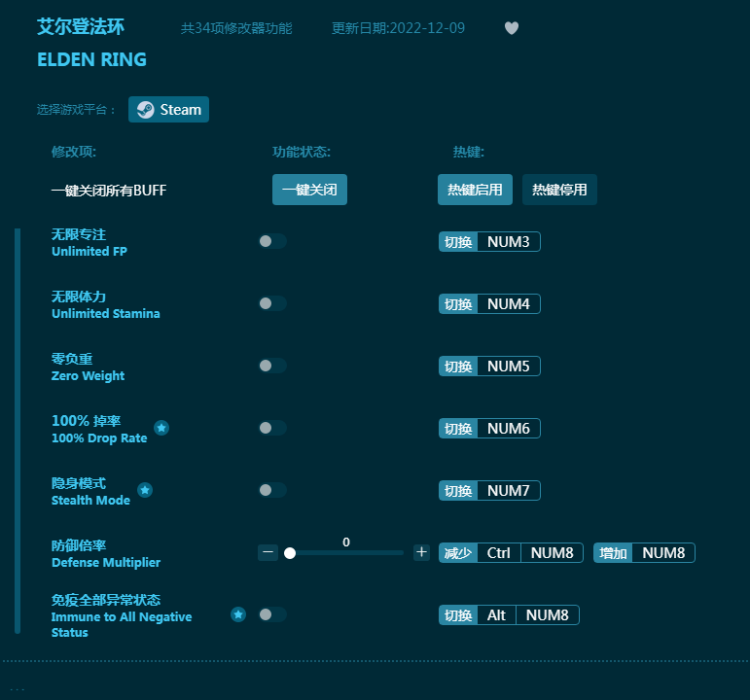
Task: Turn on Zero Weight toggle
Action: click(x=272, y=366)
